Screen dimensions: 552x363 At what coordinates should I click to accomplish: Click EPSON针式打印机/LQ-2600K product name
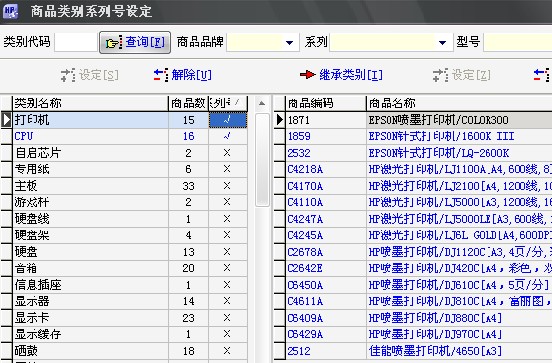pyautogui.click(x=439, y=153)
